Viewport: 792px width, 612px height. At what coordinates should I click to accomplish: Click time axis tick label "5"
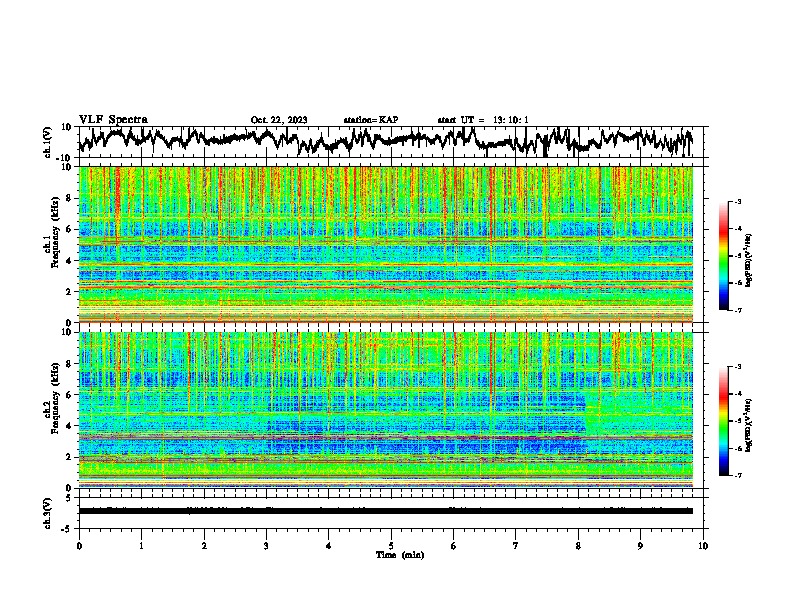pyautogui.click(x=391, y=546)
